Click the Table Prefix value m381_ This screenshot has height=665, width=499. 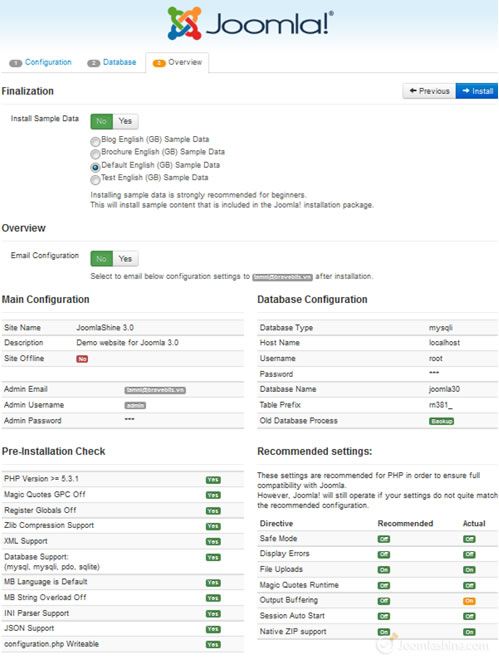tap(440, 405)
